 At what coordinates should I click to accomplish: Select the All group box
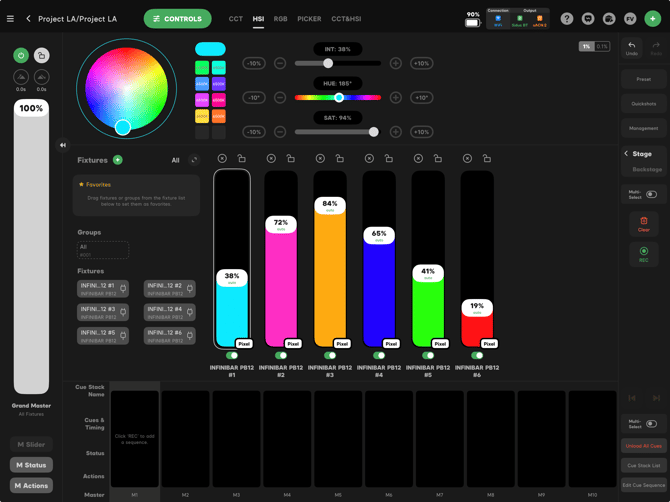click(x=103, y=250)
